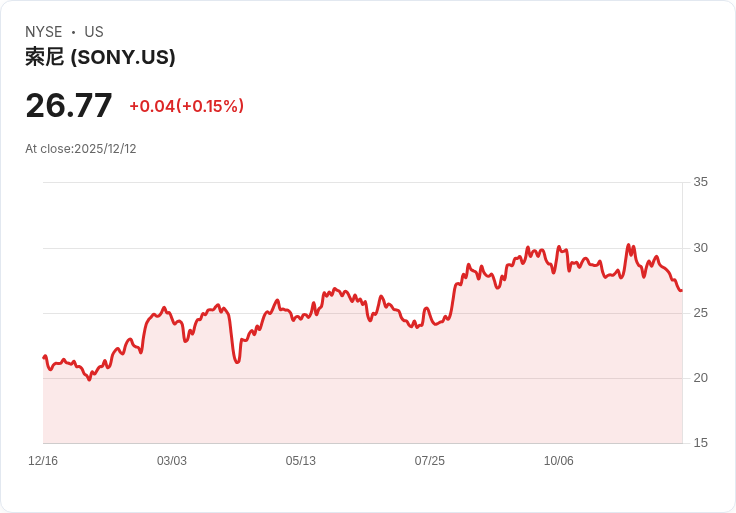
Task: Click the NYSE exchange label
Action: [43, 31]
